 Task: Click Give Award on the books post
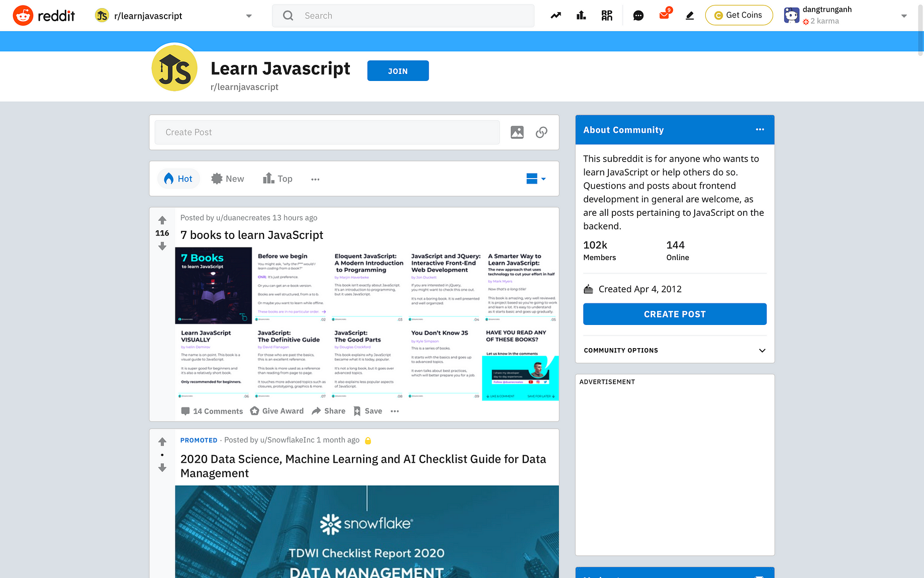(x=277, y=411)
